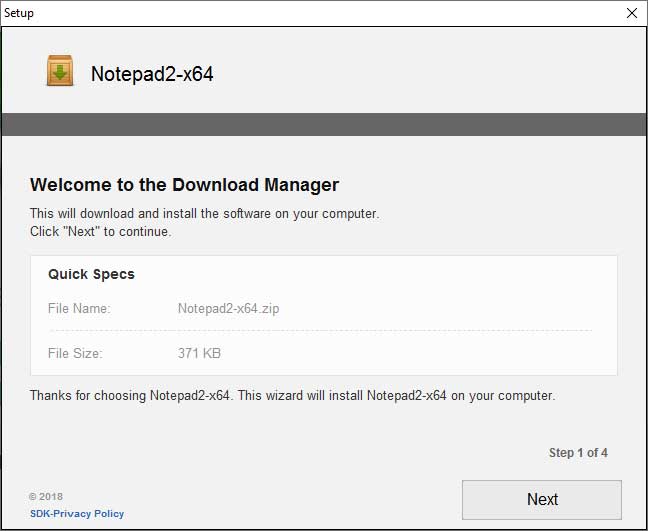Click the File Name: label
Screen dimensions: 648x531
[x=79, y=308]
